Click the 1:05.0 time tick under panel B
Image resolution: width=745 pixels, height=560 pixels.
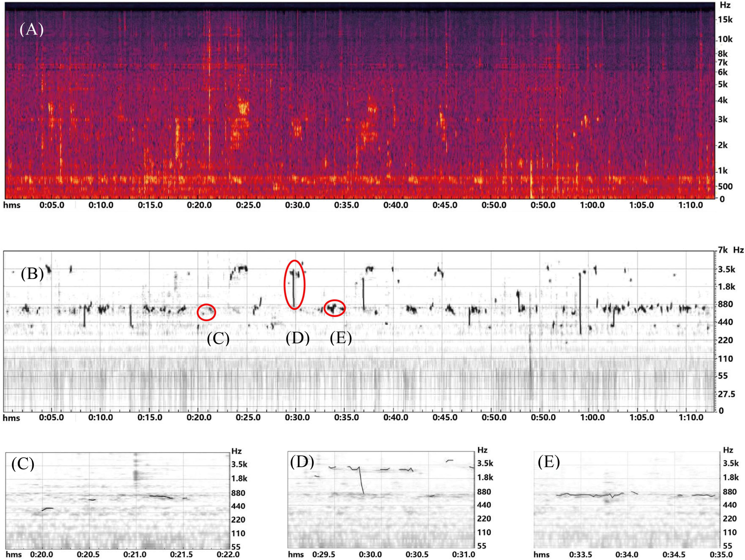click(642, 418)
